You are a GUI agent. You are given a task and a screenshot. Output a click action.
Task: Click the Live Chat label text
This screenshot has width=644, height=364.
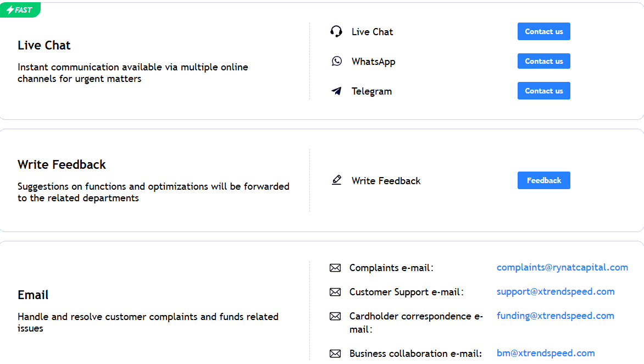click(x=372, y=31)
